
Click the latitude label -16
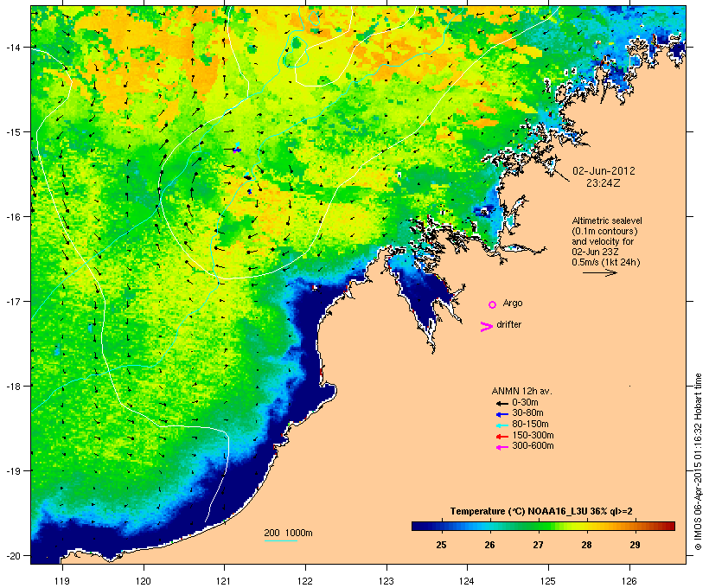coord(13,217)
